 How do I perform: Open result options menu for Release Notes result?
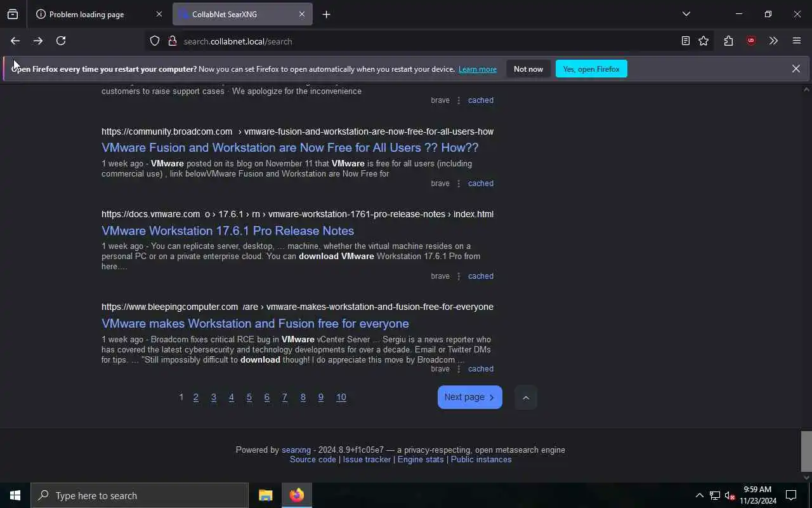459,276
